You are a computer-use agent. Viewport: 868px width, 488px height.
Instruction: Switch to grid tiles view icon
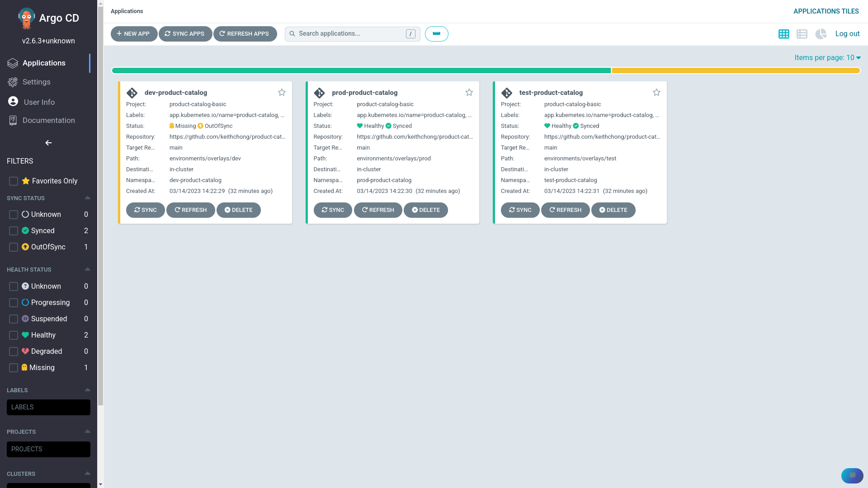783,34
